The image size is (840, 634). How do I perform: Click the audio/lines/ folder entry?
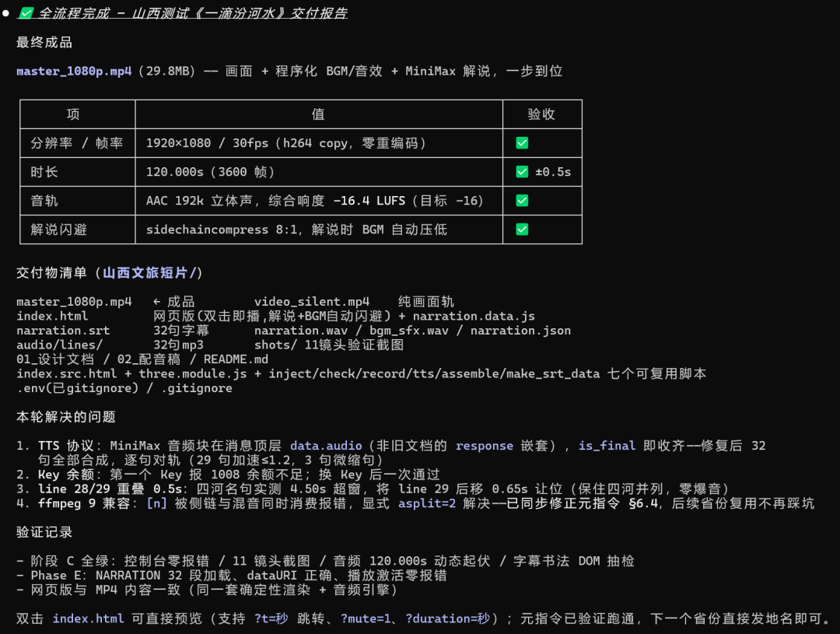(59, 345)
